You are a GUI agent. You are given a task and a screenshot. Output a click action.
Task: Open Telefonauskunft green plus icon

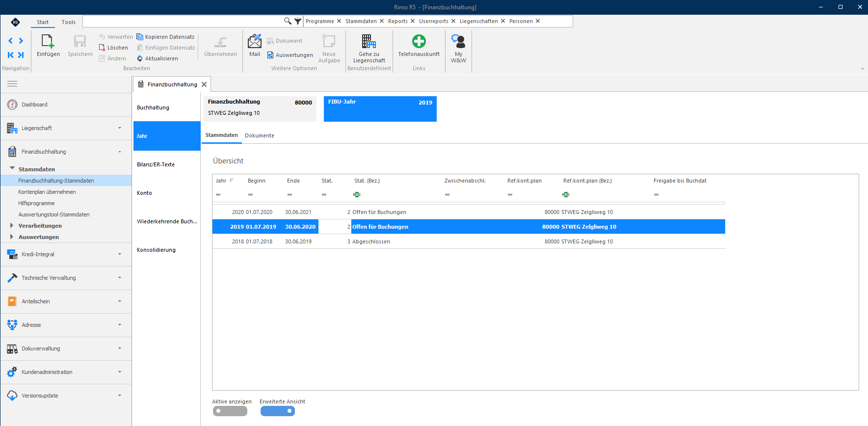[419, 41]
